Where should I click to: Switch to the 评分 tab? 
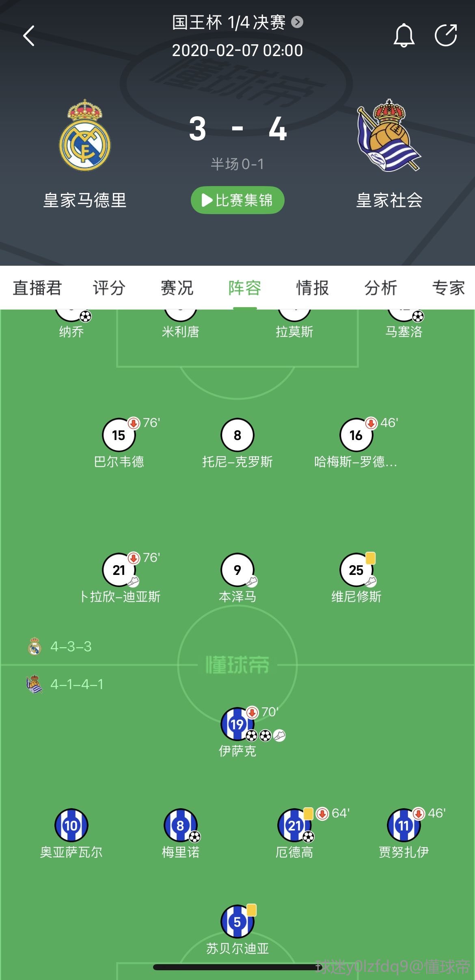pyautogui.click(x=109, y=288)
